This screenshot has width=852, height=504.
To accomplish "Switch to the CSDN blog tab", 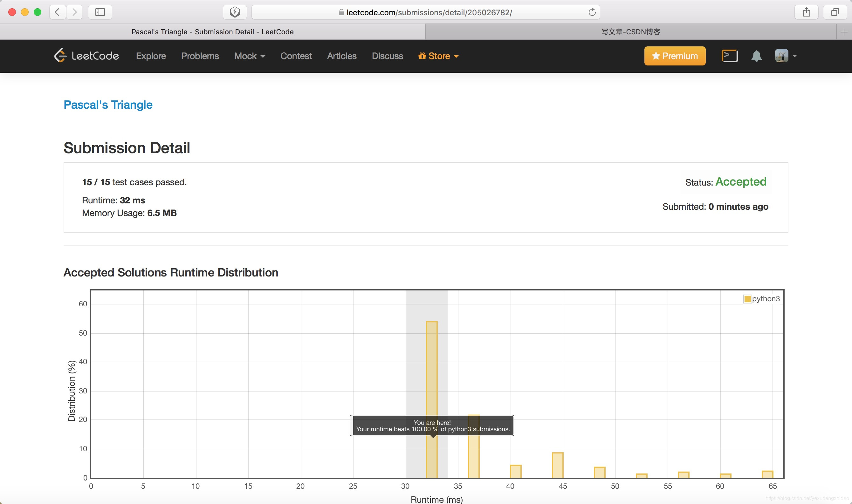I will tap(630, 32).
